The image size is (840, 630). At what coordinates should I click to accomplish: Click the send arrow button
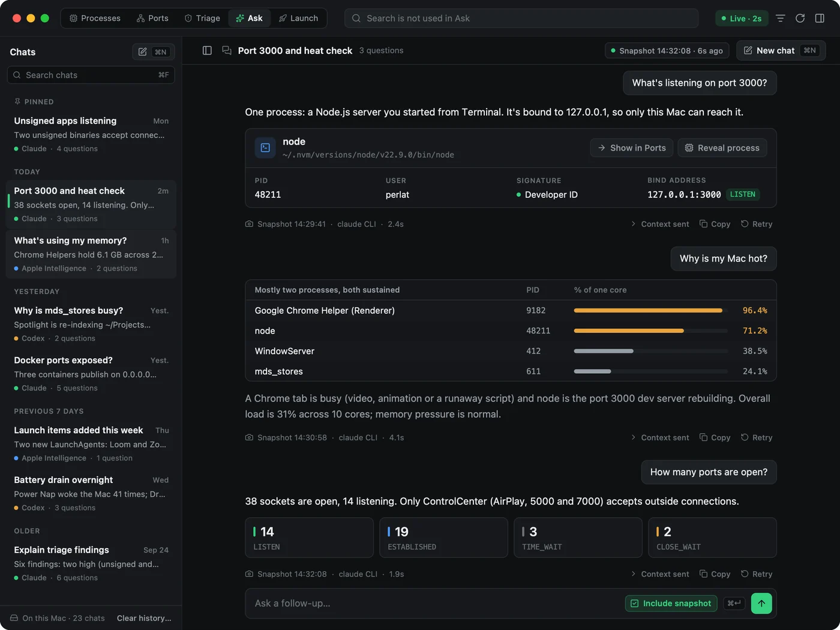(761, 603)
